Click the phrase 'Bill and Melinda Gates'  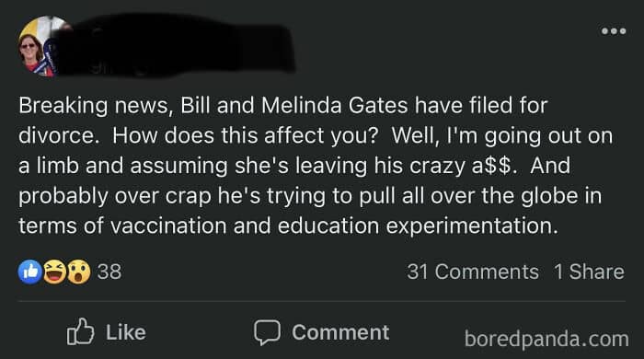pos(294,105)
